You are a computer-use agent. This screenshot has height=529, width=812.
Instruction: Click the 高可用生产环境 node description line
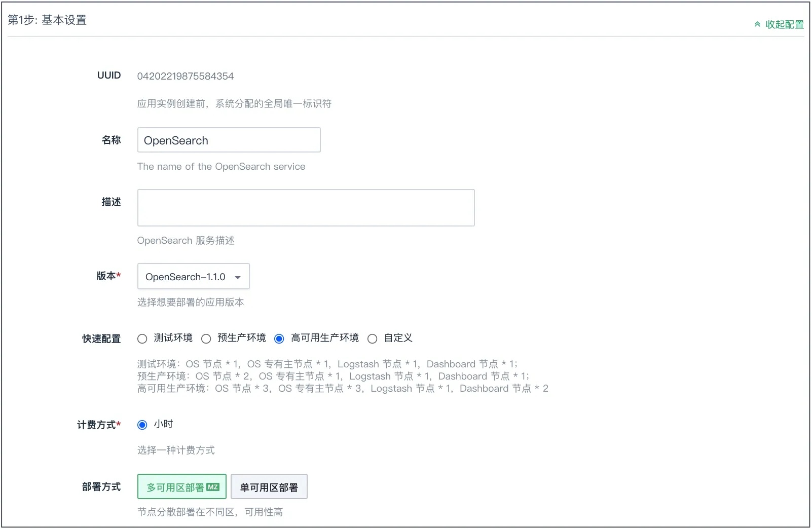[343, 388]
